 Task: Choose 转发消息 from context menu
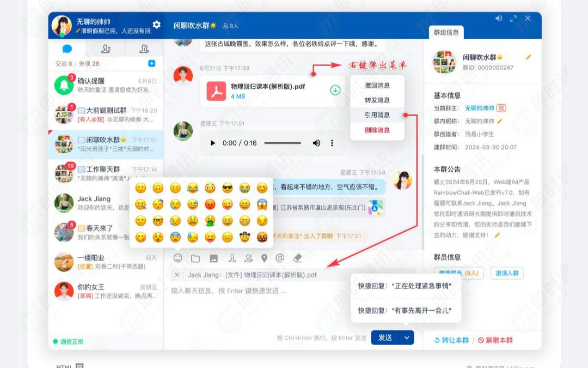(377, 100)
